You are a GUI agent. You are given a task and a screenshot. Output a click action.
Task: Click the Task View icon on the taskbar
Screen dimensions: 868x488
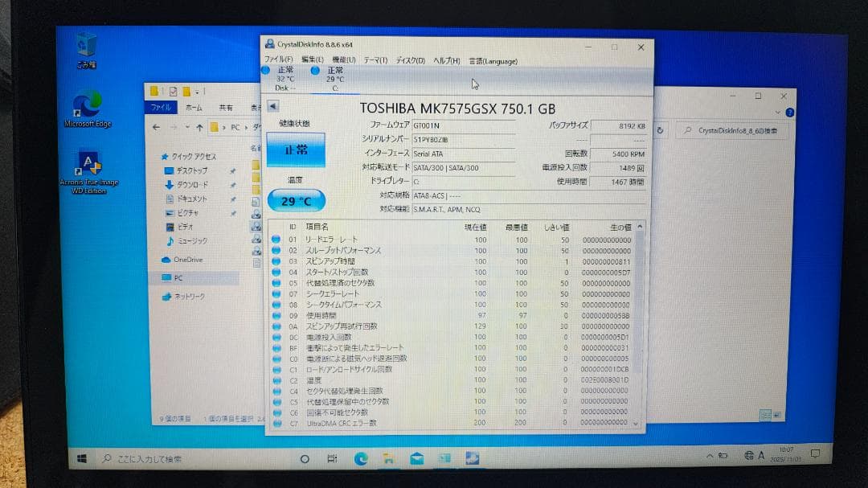(x=332, y=459)
